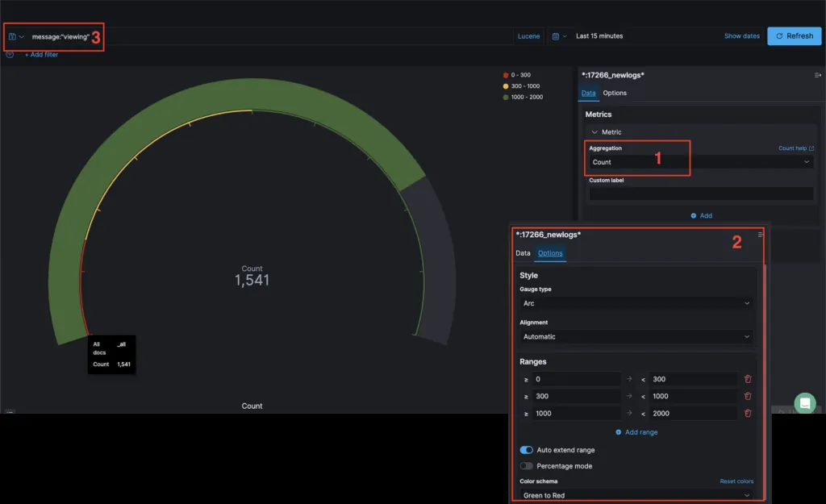Toggle the 0 - 300 legend entry
The image size is (826, 504).
pos(517,75)
